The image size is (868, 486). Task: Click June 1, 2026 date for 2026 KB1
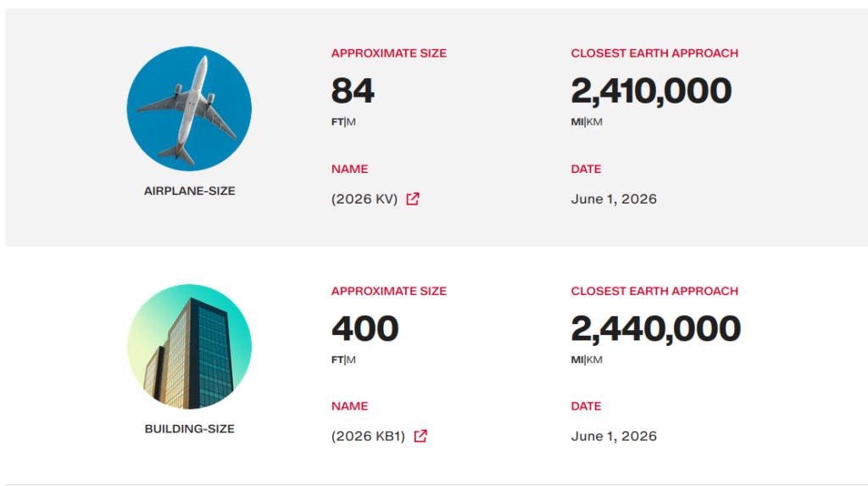(614, 436)
